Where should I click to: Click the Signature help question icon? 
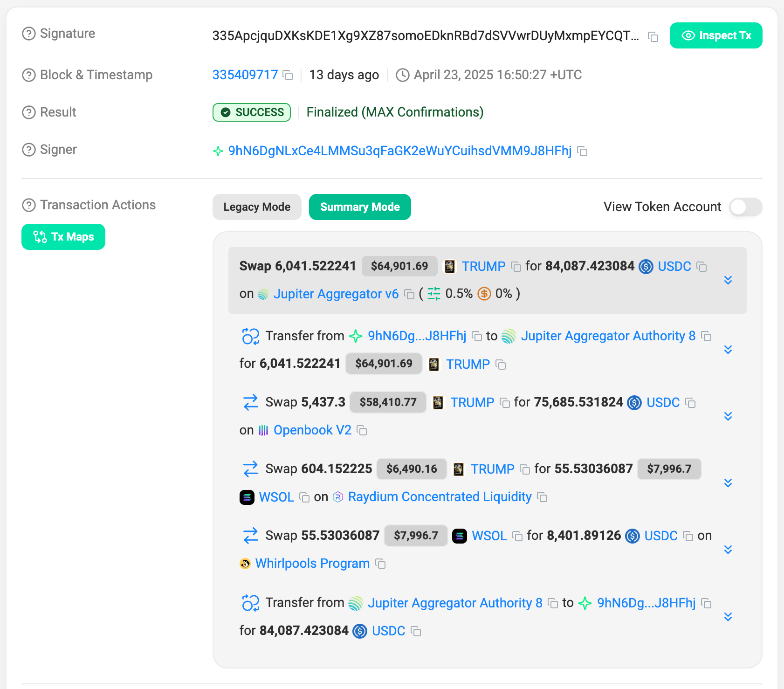(29, 34)
